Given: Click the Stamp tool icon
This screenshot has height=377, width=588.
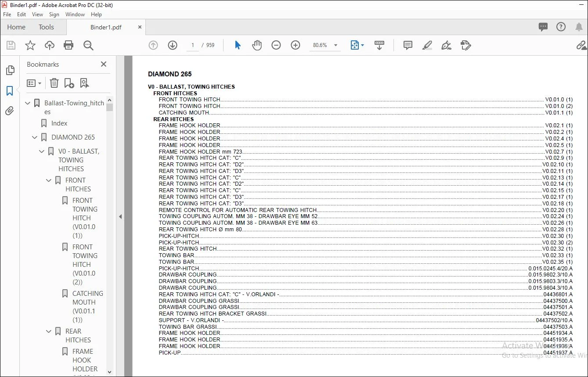Looking at the screenshot, I should (466, 45).
